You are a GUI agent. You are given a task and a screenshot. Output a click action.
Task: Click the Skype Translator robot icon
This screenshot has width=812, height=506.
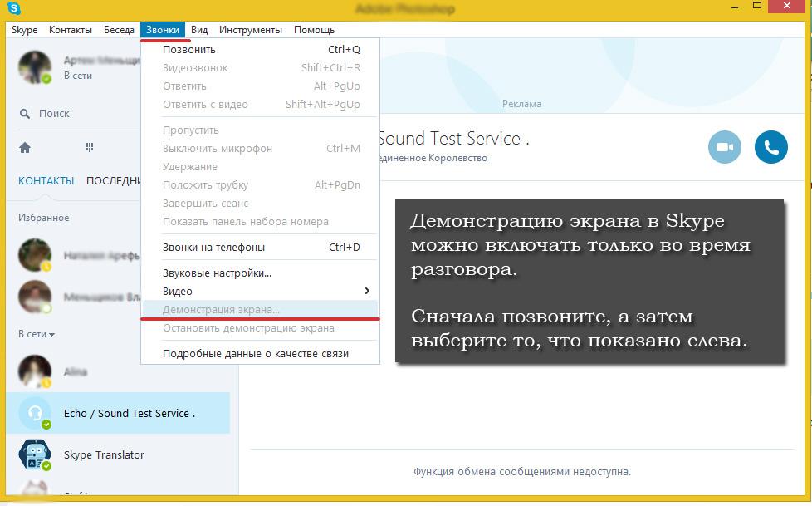pos(35,454)
